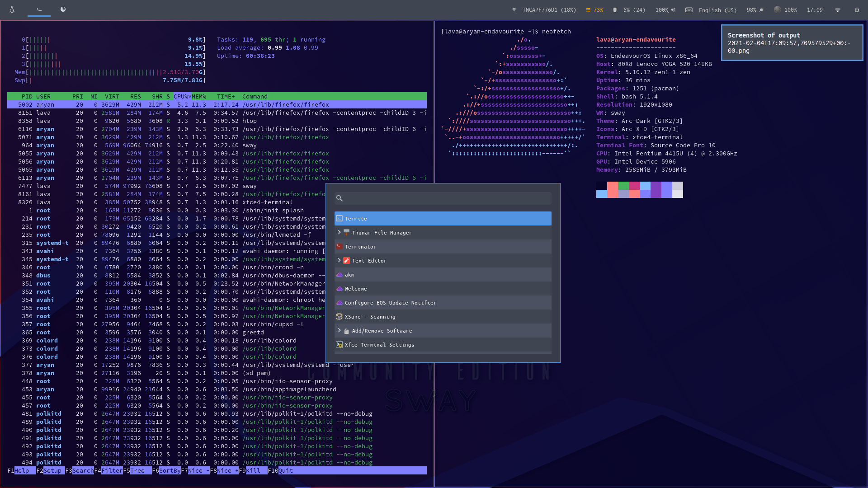This screenshot has width=868, height=488.
Task: Click the power icon in top bar
Action: [857, 10]
